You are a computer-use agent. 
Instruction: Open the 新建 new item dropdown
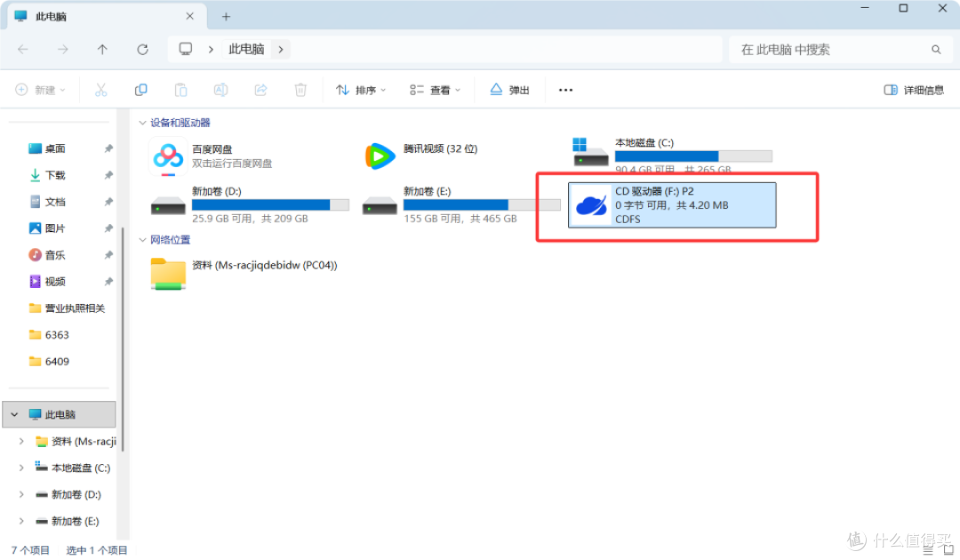tap(40, 90)
